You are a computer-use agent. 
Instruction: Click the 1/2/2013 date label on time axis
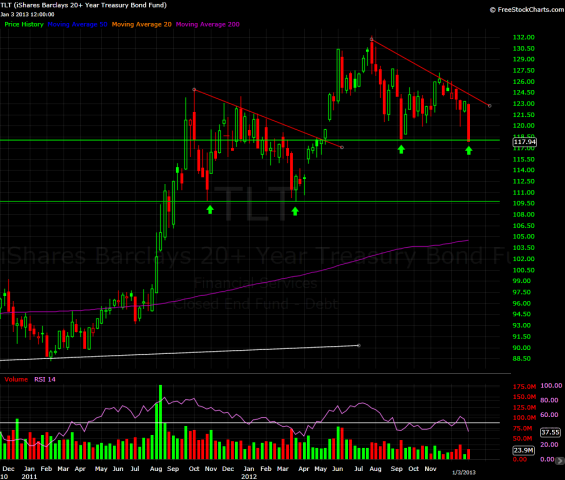coord(464,472)
